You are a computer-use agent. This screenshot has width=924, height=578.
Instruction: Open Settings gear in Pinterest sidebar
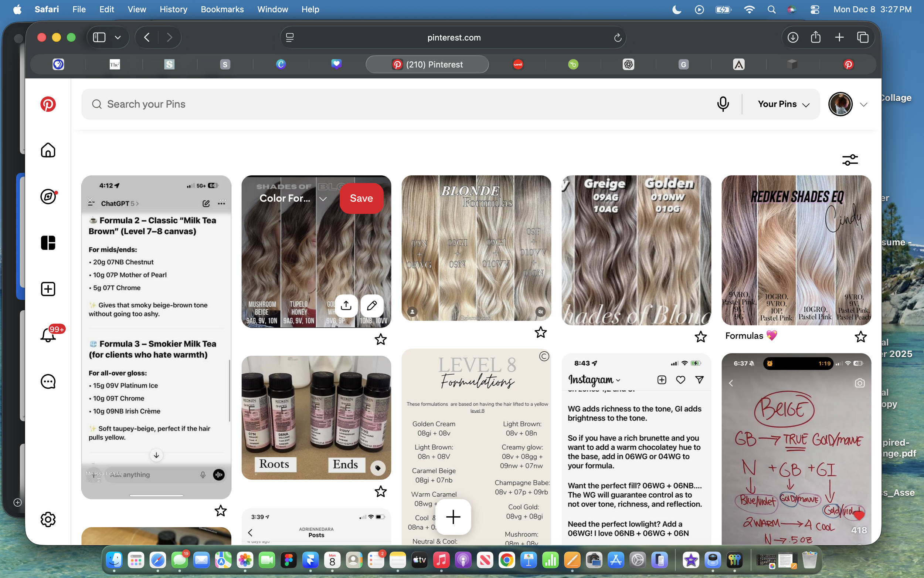click(48, 520)
